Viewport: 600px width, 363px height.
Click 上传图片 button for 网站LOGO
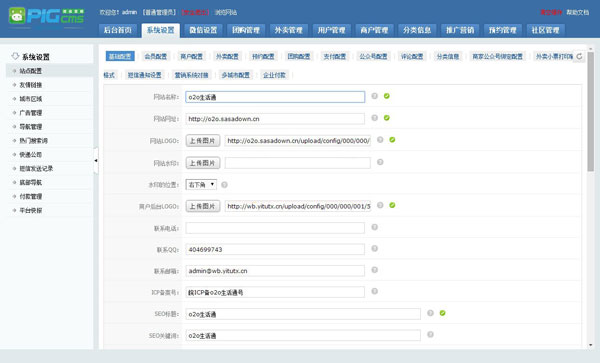203,141
